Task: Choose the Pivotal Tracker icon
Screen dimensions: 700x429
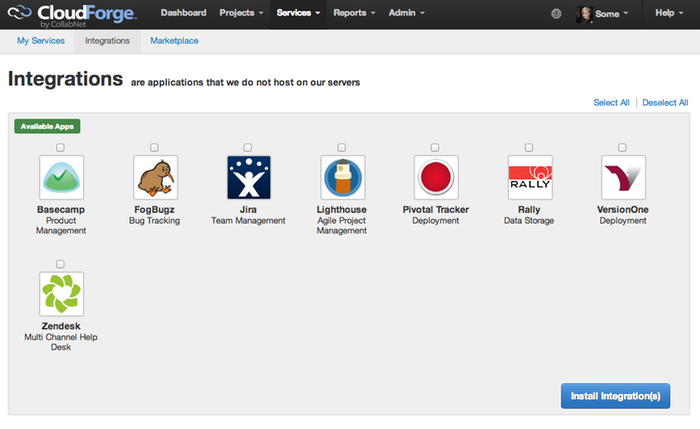Action: click(435, 178)
